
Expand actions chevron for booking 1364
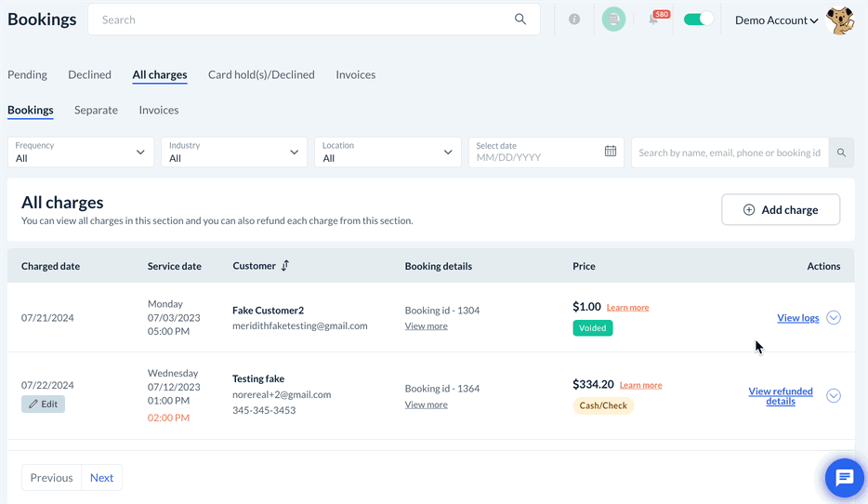click(x=834, y=396)
